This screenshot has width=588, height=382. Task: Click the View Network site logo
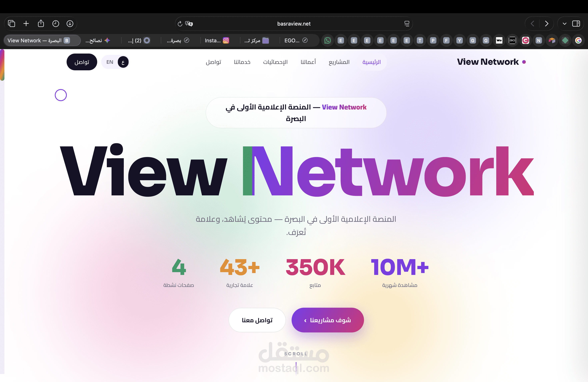click(491, 62)
